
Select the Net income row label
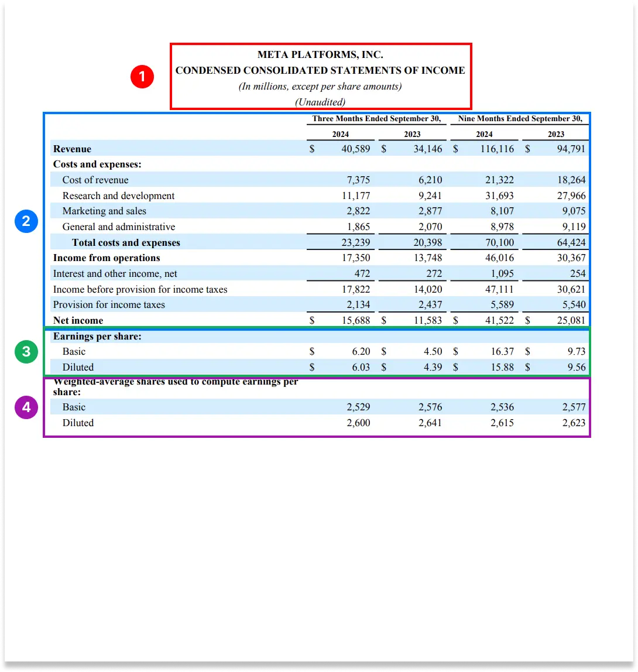point(78,321)
